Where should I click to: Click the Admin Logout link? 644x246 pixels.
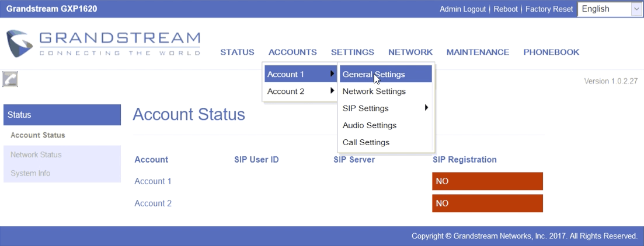pos(462,9)
